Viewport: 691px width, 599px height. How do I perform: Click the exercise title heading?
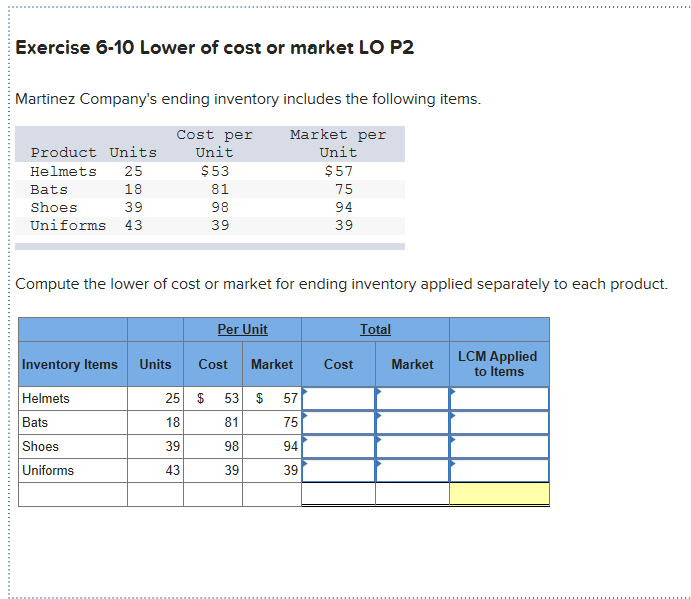coord(215,48)
